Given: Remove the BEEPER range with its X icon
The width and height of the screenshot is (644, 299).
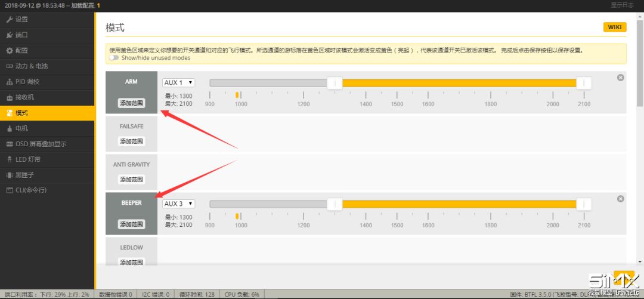Looking at the screenshot, I should click(x=620, y=199).
